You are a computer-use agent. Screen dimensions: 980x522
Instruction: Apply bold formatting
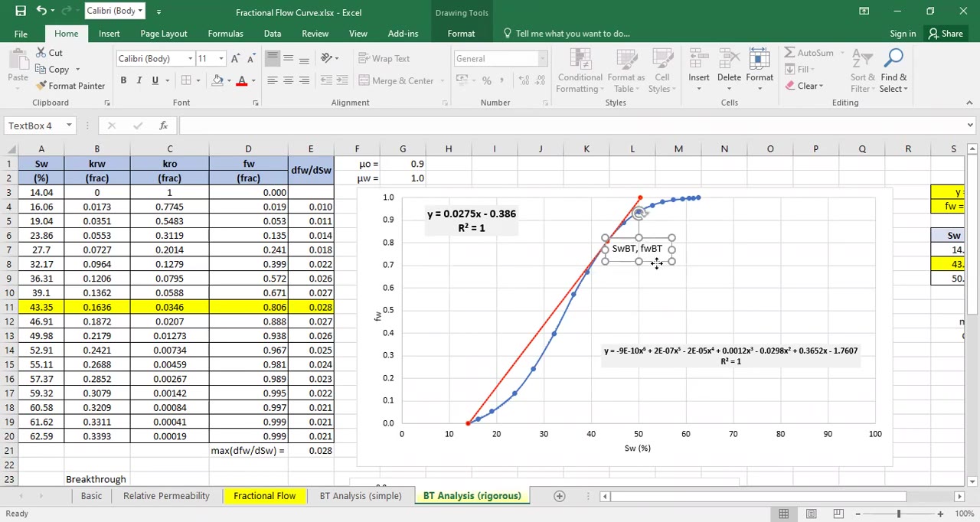pos(123,80)
